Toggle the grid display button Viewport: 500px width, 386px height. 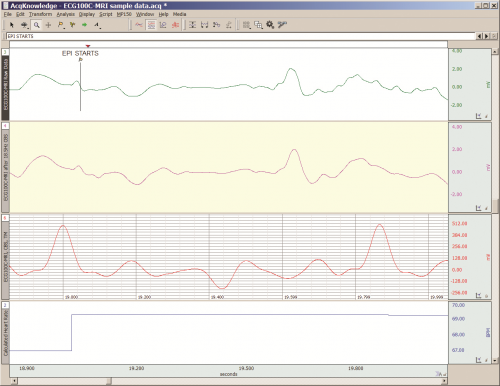click(x=246, y=25)
